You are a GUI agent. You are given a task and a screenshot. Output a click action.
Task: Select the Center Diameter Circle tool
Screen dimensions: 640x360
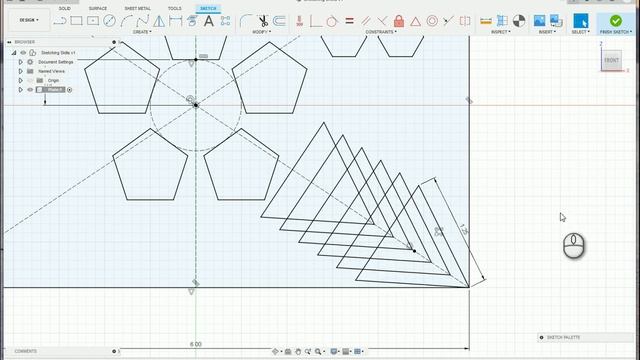(x=109, y=21)
